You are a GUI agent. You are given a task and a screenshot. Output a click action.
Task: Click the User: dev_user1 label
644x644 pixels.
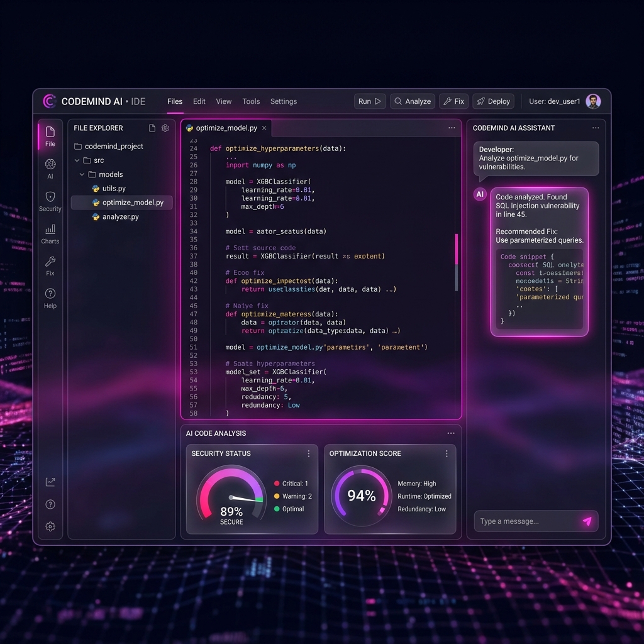point(555,101)
